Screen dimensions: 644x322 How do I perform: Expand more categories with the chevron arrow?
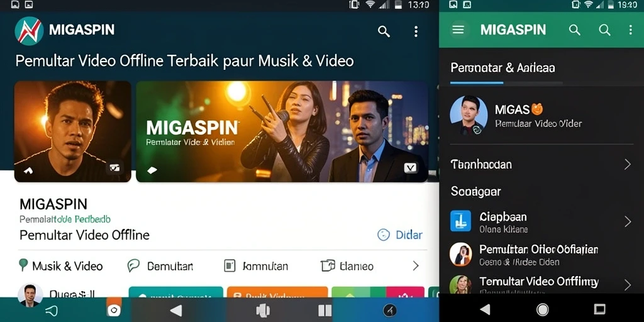coord(416,266)
